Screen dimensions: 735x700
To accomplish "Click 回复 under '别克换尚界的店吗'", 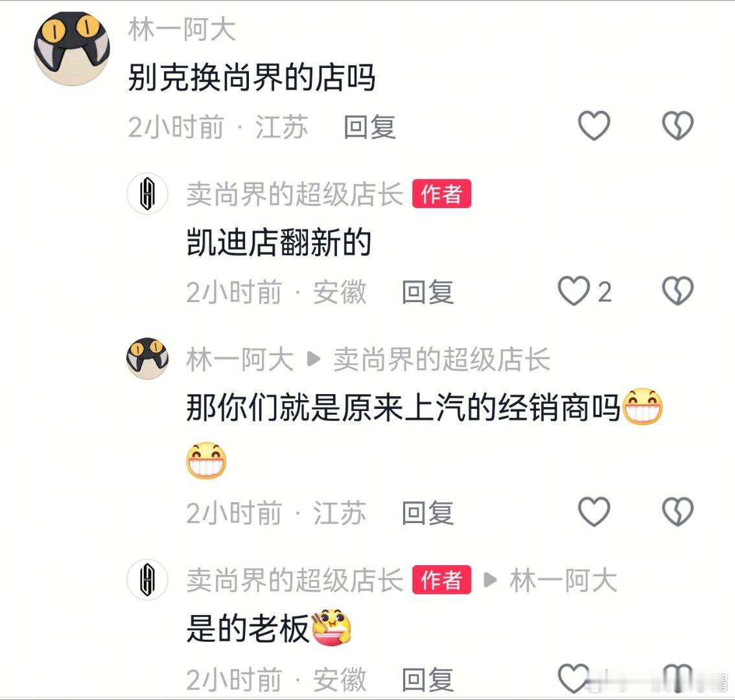I will click(x=370, y=127).
